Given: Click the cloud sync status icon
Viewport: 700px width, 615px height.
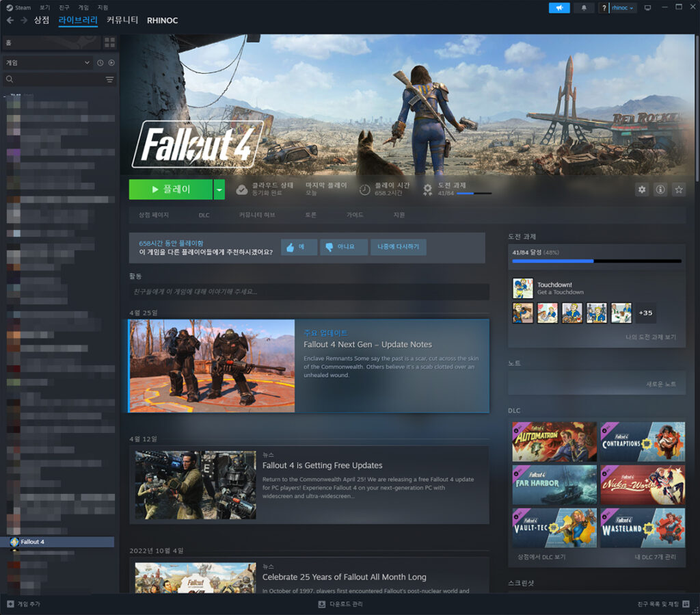Looking at the screenshot, I should 241,189.
